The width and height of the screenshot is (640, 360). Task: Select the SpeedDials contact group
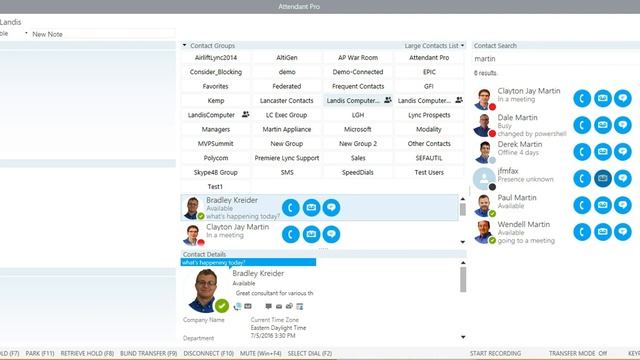[x=358, y=172]
